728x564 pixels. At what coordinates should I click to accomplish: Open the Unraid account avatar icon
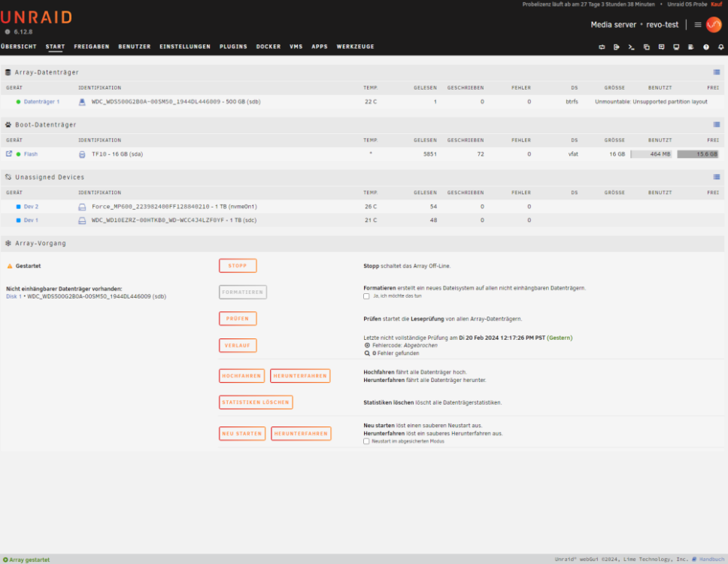pos(714,25)
